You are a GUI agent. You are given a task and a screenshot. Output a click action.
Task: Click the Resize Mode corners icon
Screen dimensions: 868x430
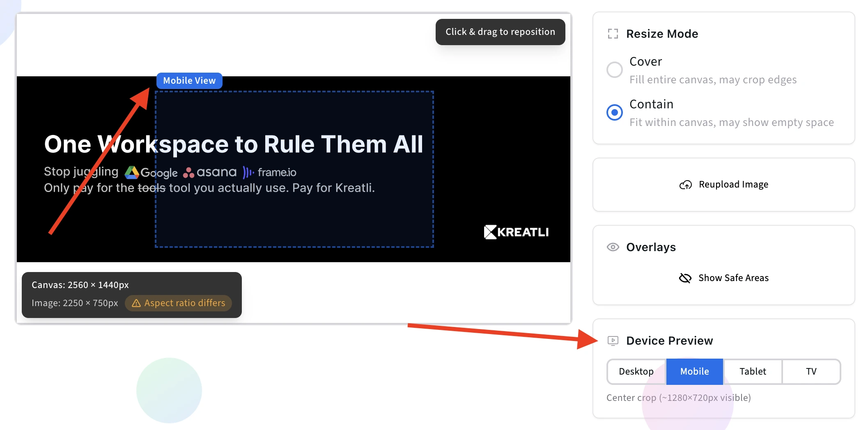pos(613,34)
